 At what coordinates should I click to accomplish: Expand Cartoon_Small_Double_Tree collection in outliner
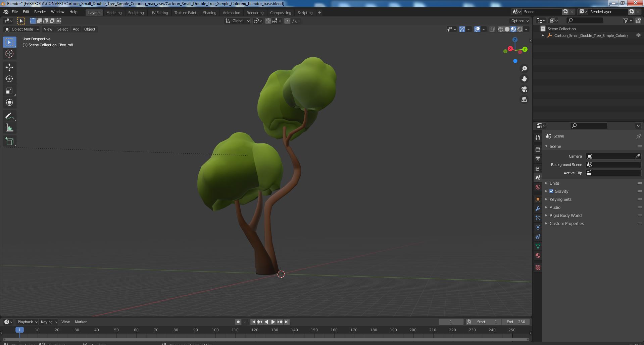click(x=543, y=35)
